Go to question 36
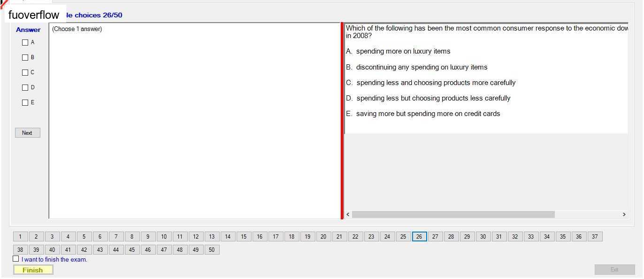The height and width of the screenshot is (279, 644). point(579,237)
